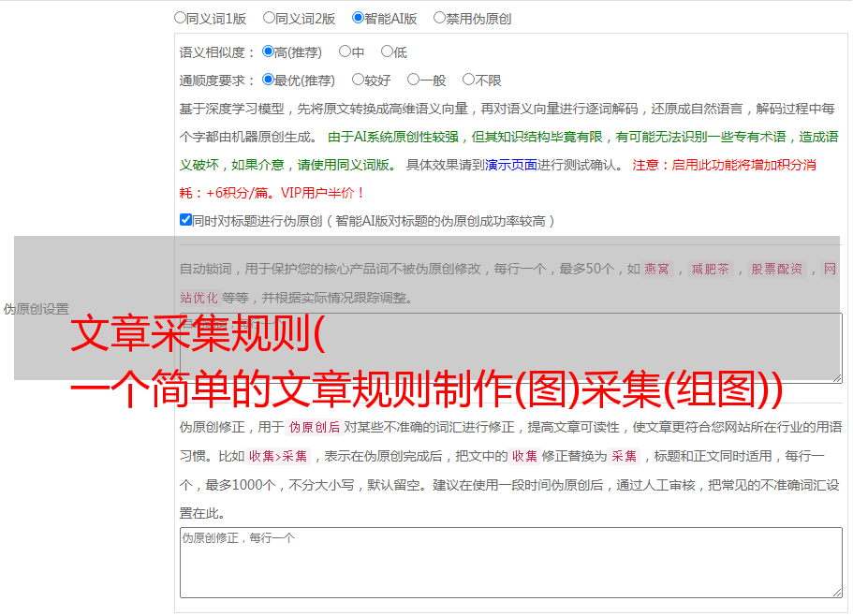Set 语义相似度 to 中
The image size is (853, 616).
[x=345, y=51]
